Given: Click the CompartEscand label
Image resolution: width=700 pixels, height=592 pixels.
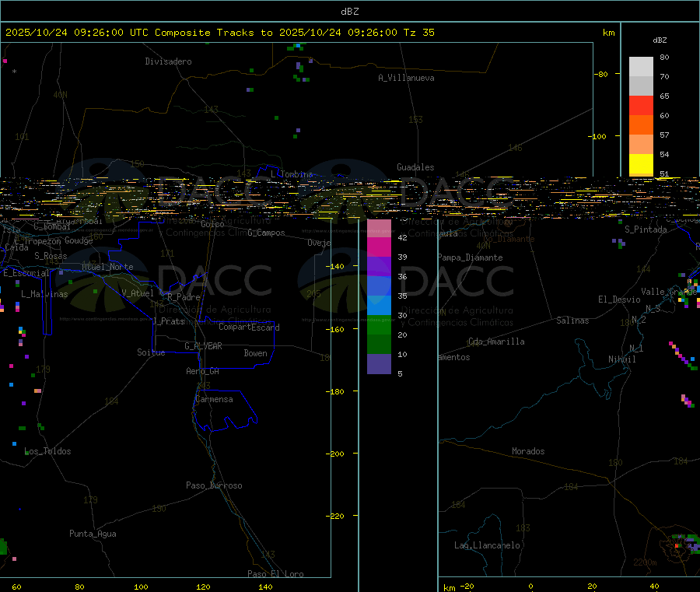Looking at the screenshot, I should tap(249, 328).
